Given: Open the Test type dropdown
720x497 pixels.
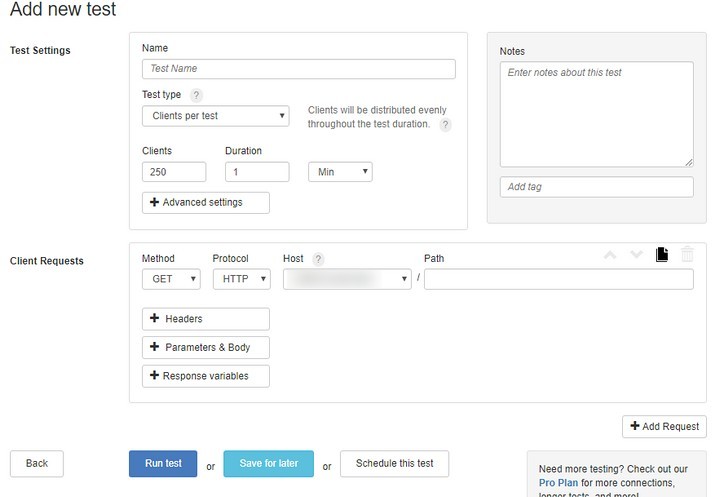Looking at the screenshot, I should click(215, 116).
